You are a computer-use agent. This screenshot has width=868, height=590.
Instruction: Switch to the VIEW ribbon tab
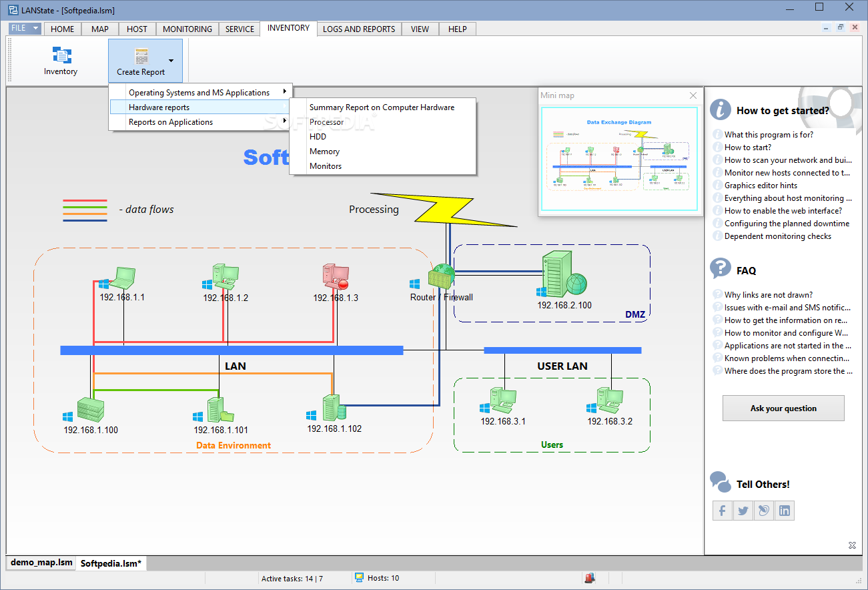(x=420, y=29)
